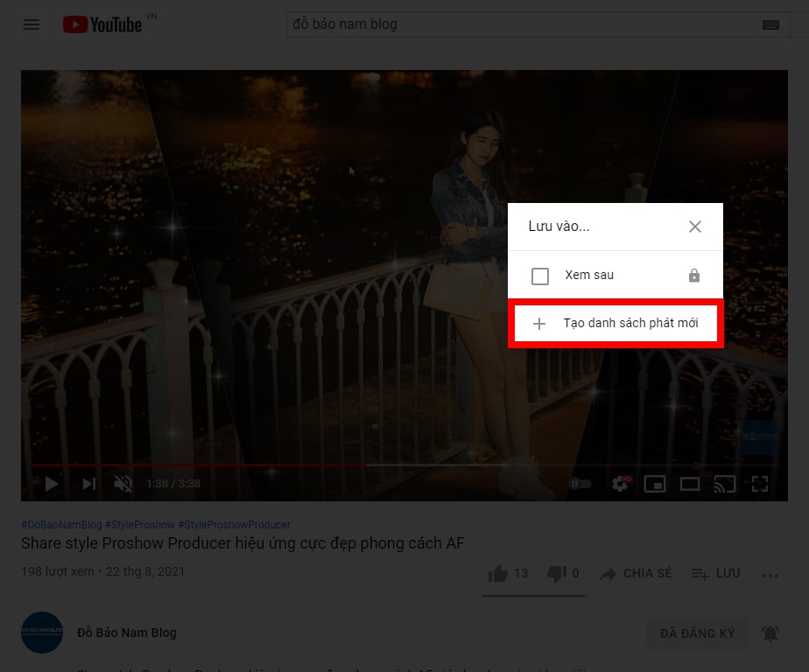
Task: Open hashtag #DoBaoNamBlog
Action: pos(62,524)
